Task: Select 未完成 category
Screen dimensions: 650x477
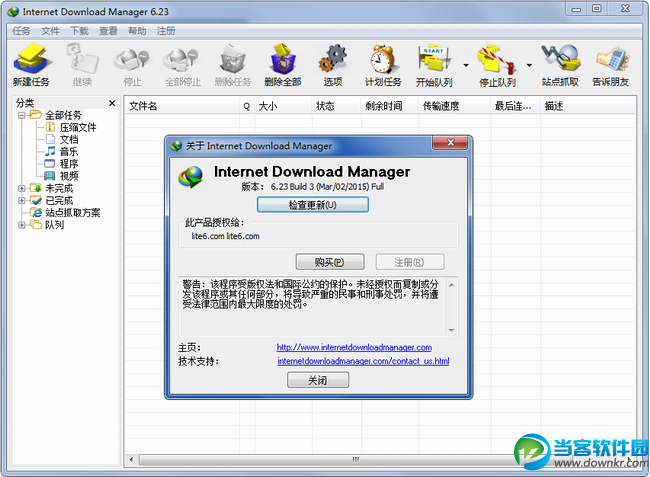Action: pos(59,188)
